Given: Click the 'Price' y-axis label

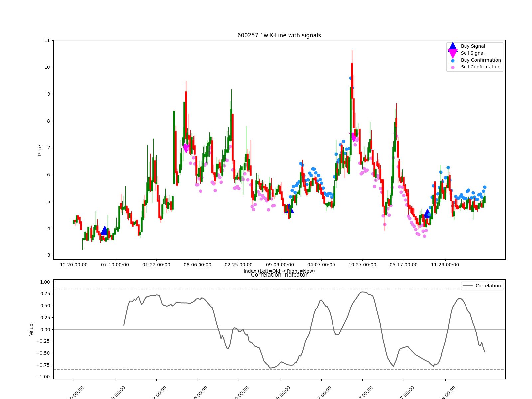Looking at the screenshot, I should 40,150.
